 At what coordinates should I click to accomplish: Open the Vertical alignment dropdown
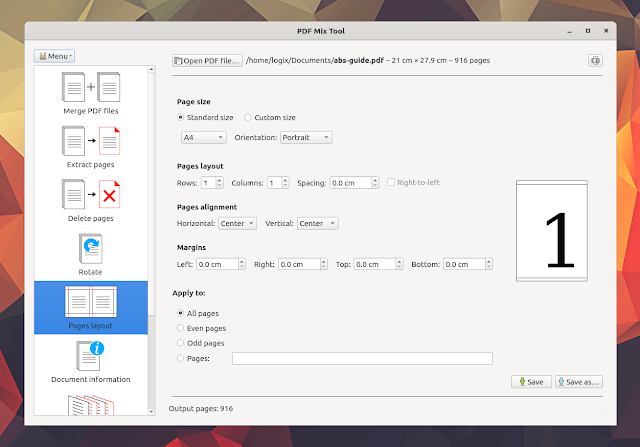318,223
